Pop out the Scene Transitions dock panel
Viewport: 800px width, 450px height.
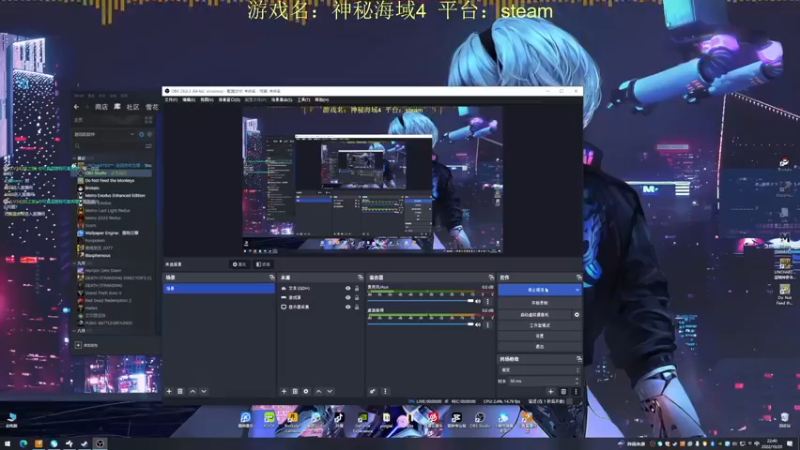click(x=579, y=359)
